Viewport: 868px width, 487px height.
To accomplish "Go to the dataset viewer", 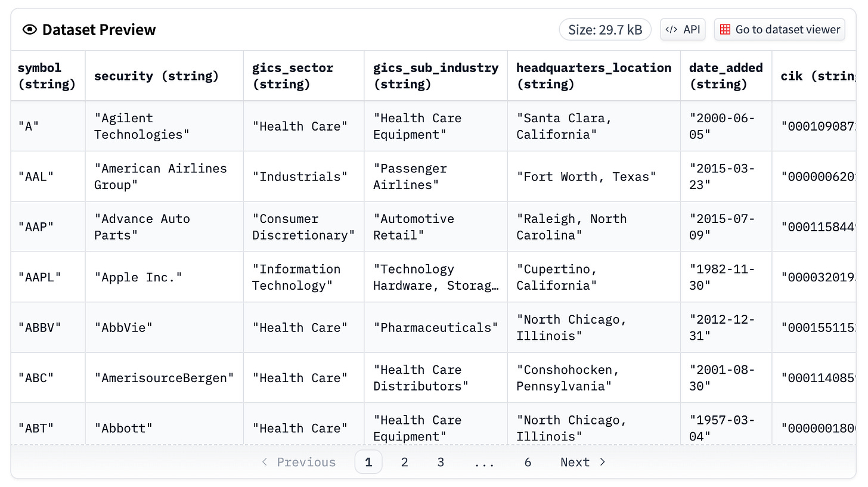I will click(779, 29).
